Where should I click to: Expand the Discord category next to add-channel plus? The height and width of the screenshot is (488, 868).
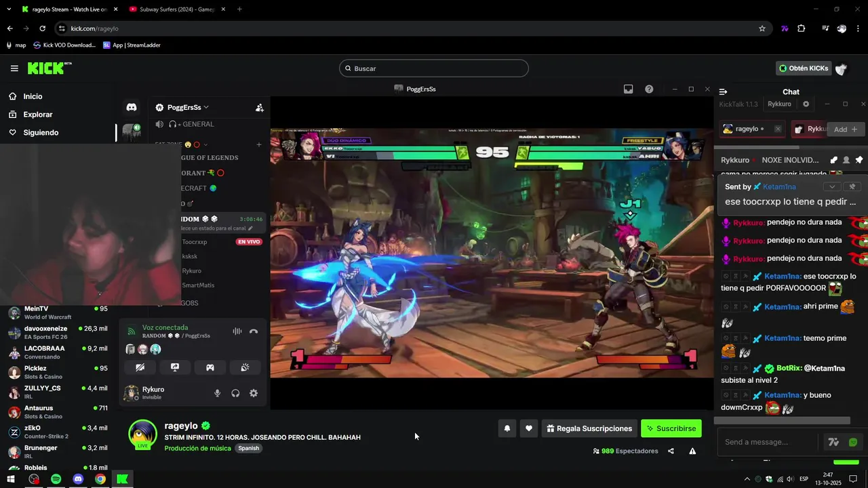tap(205, 144)
